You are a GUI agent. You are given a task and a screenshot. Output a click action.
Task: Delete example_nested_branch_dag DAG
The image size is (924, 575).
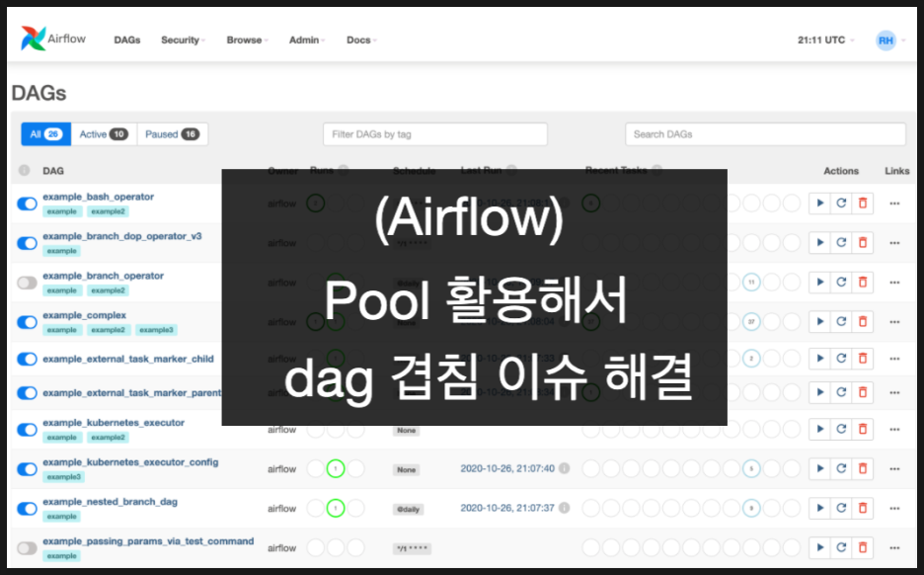point(863,509)
